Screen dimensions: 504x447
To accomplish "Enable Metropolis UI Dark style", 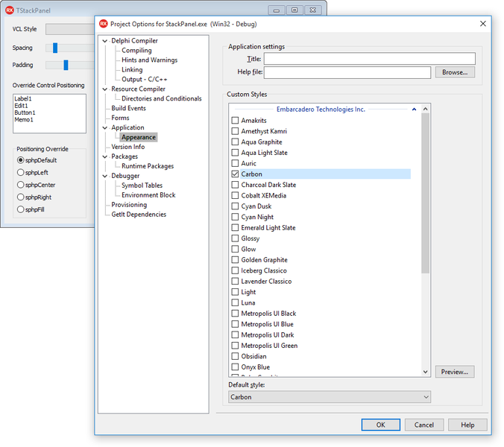I will click(x=235, y=335).
